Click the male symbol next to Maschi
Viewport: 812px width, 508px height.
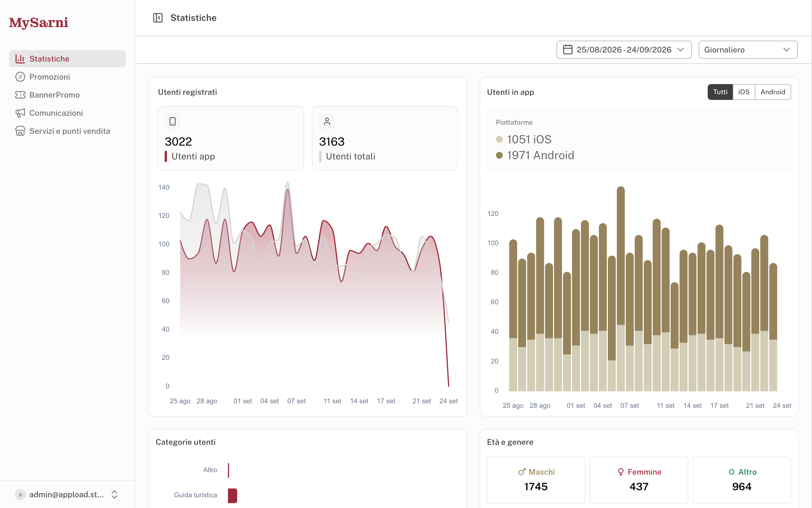coord(522,472)
